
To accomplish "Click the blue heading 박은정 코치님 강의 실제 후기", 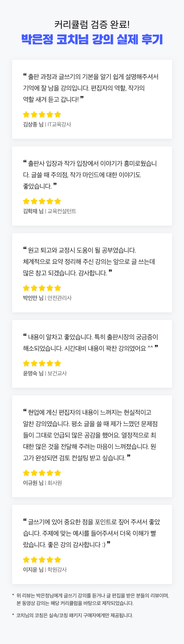I will [x=92, y=39].
